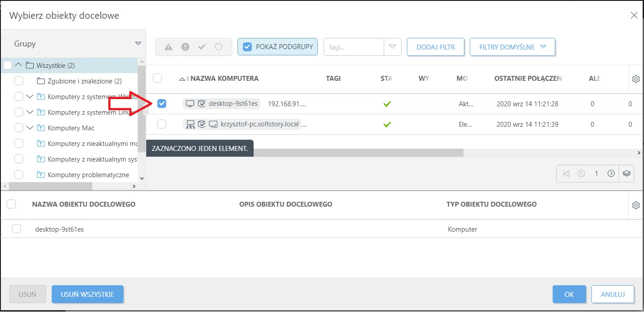This screenshot has height=312, width=644.
Task: Filter by OK checkmark status icon
Action: [x=202, y=47]
